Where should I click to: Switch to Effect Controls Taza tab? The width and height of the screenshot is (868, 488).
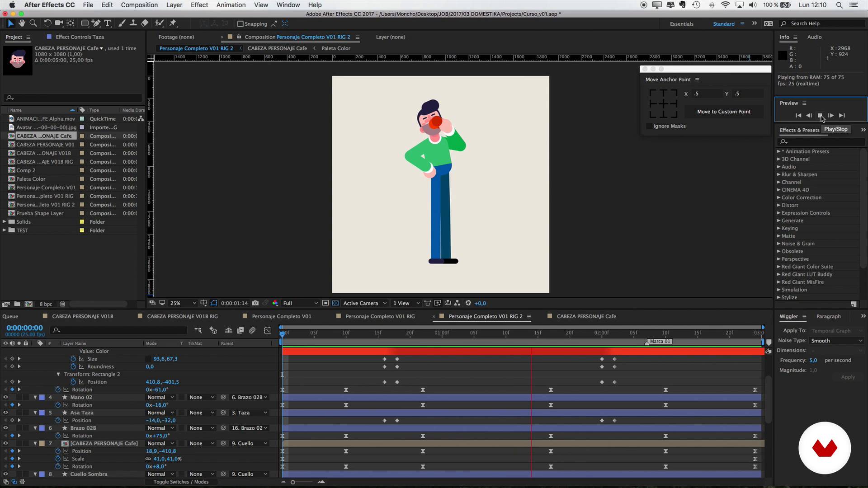80,37
